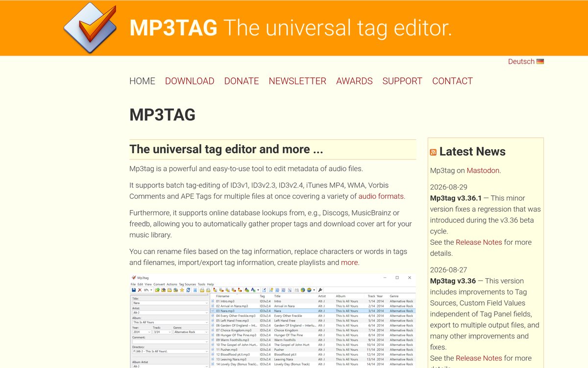The height and width of the screenshot is (368, 588).
Task: Click the "Latest News" heading
Action: (472, 152)
